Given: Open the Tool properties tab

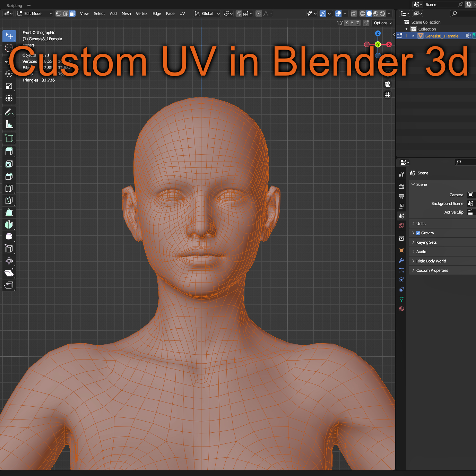Looking at the screenshot, I should 401,174.
